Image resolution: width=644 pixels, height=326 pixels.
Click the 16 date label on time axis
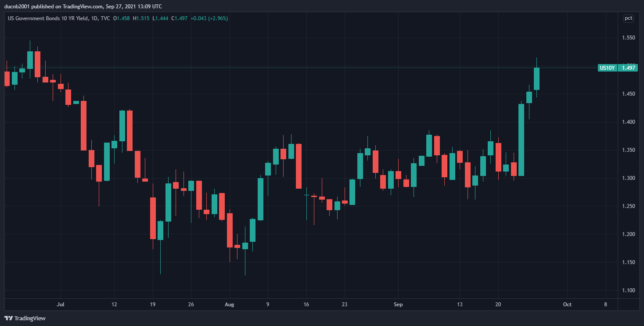point(306,304)
